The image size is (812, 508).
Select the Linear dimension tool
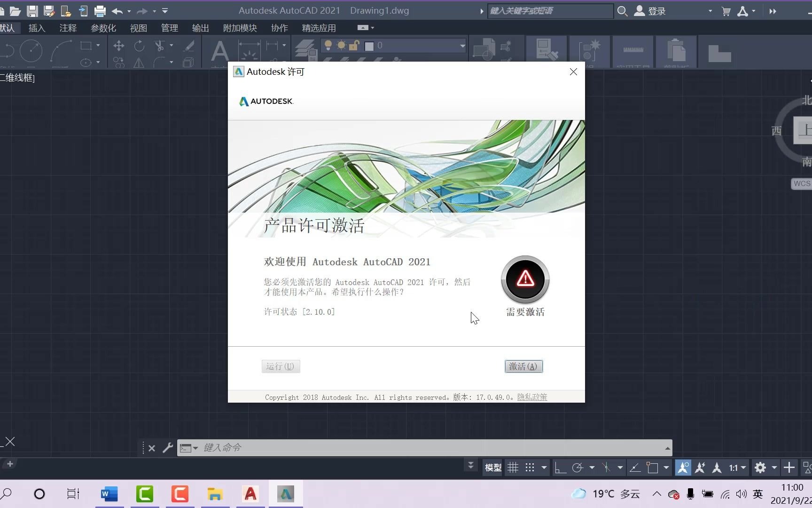point(272,46)
